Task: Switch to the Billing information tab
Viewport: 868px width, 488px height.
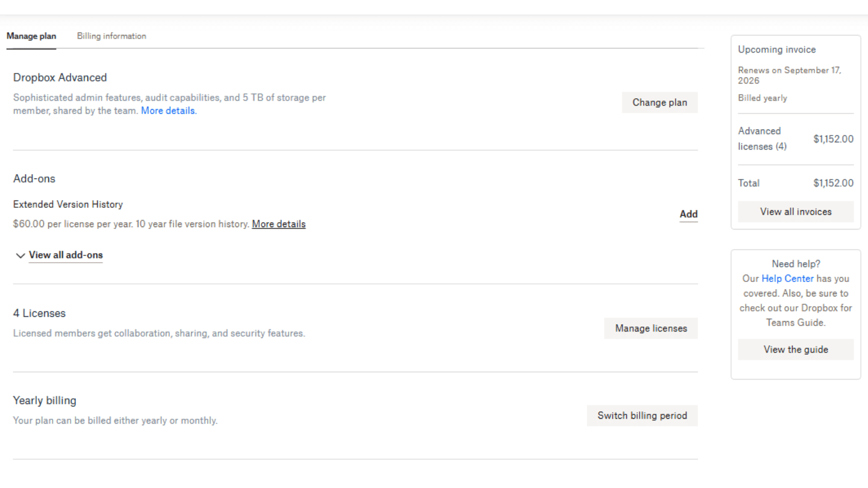Action: pyautogui.click(x=112, y=36)
